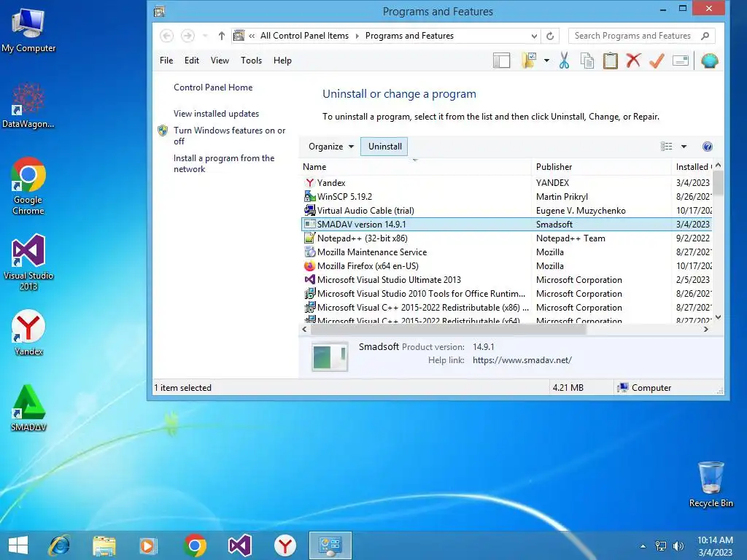Select Mozilla Maintenance Service entry

[506, 252]
